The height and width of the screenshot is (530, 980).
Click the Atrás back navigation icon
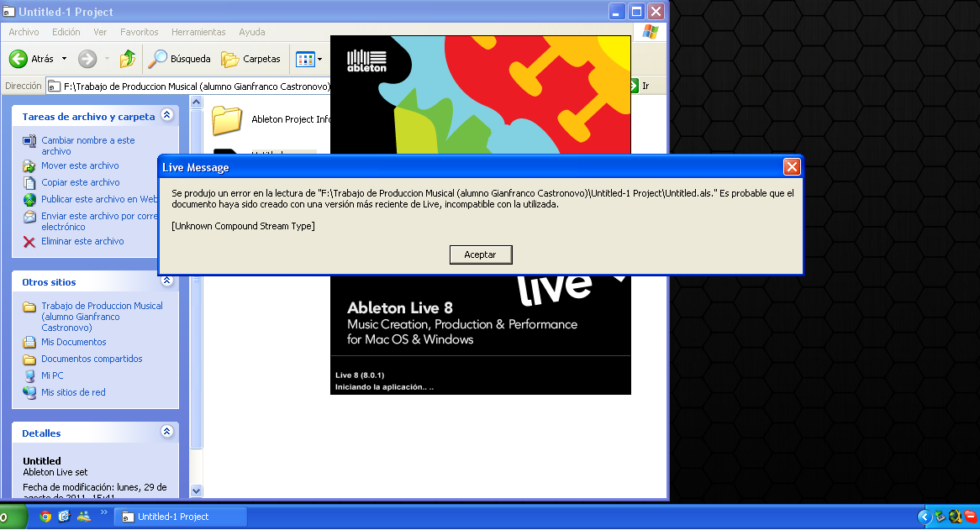point(18,59)
